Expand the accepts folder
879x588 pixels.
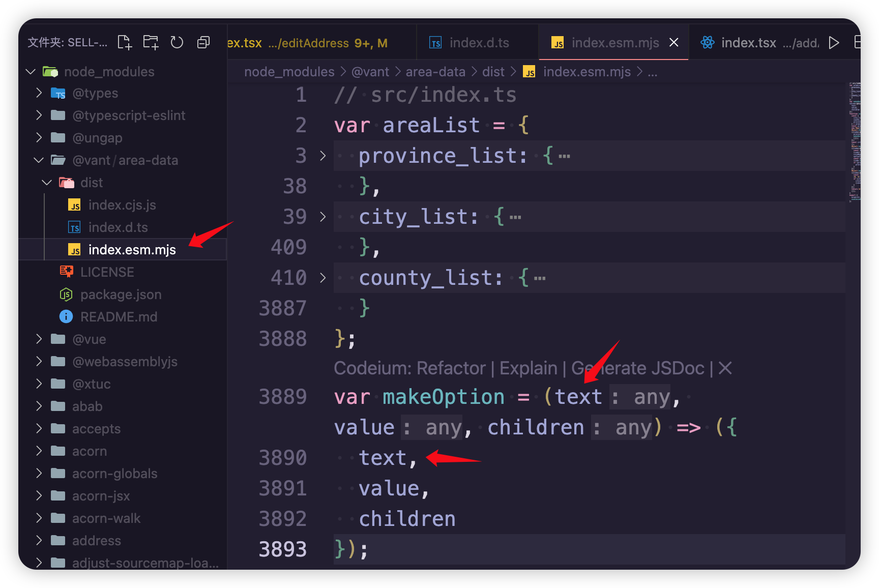coord(39,429)
